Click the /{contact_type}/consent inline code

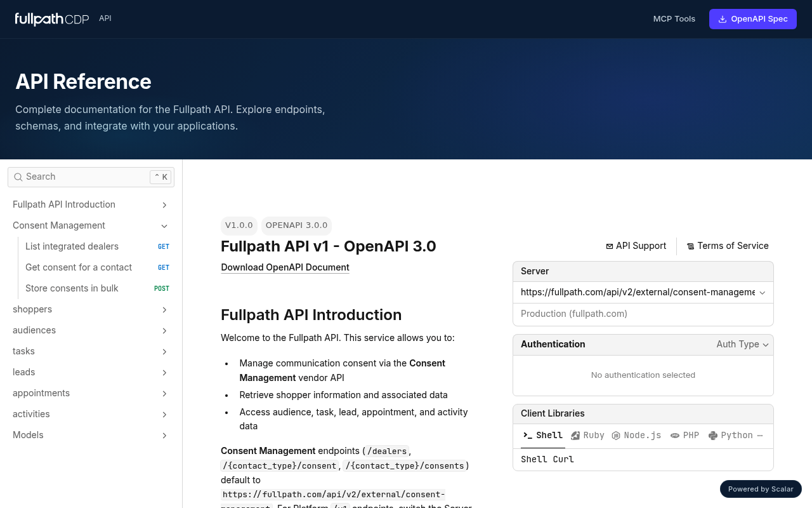pyautogui.click(x=280, y=466)
